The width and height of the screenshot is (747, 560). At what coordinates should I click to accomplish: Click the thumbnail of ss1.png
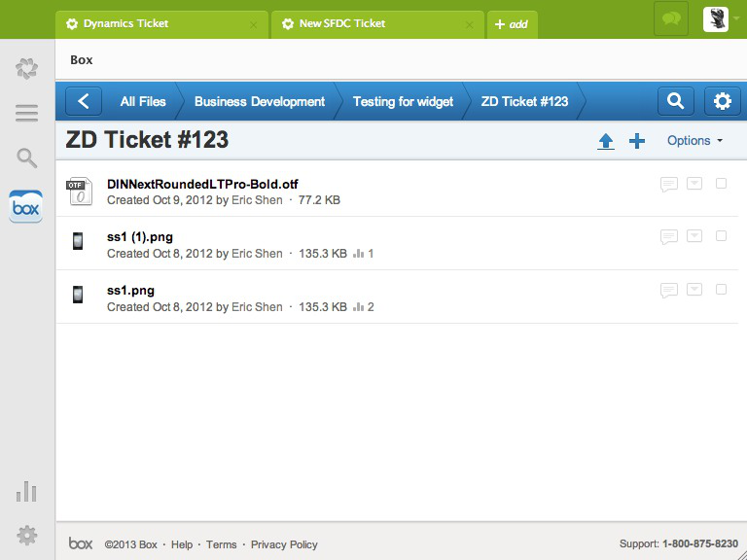[78, 295]
